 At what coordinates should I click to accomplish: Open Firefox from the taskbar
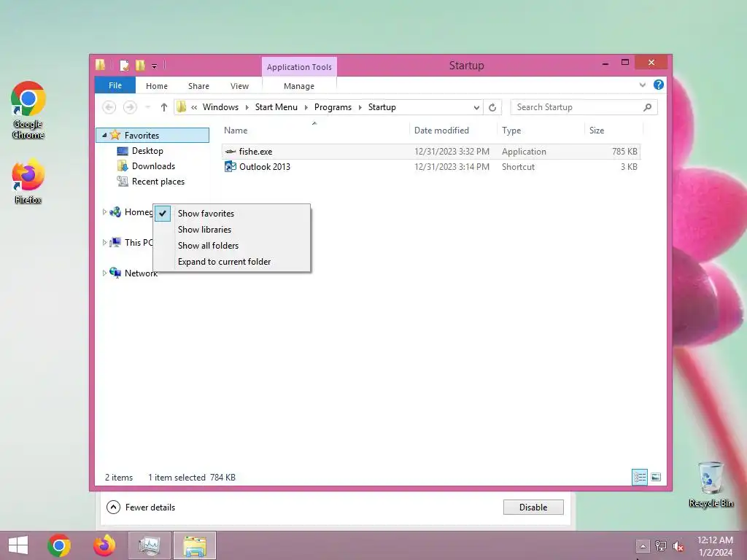click(104, 545)
